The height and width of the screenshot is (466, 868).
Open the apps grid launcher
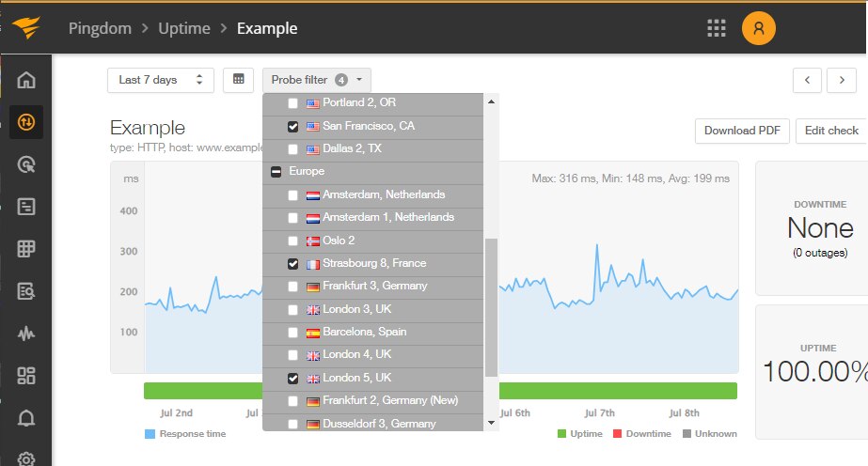click(x=717, y=28)
